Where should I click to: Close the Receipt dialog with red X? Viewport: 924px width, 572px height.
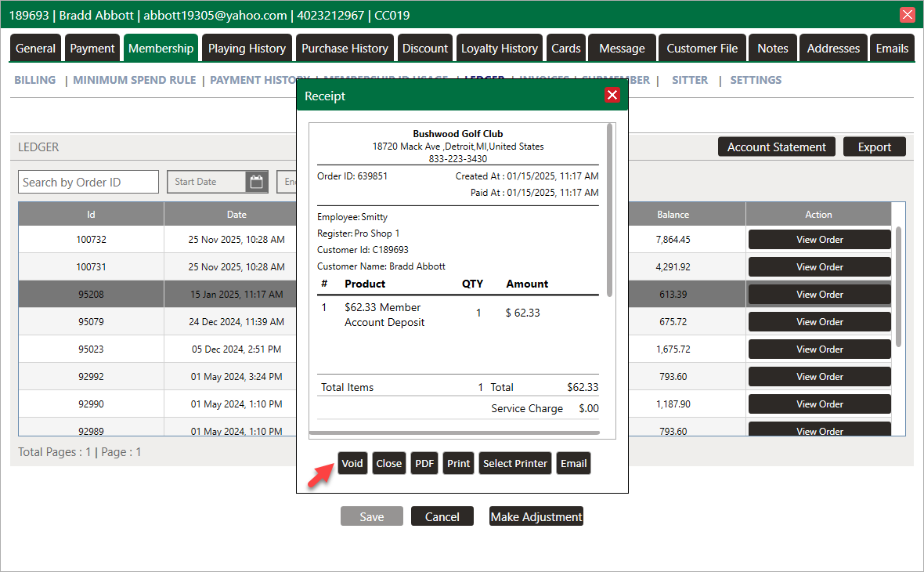[x=612, y=95]
